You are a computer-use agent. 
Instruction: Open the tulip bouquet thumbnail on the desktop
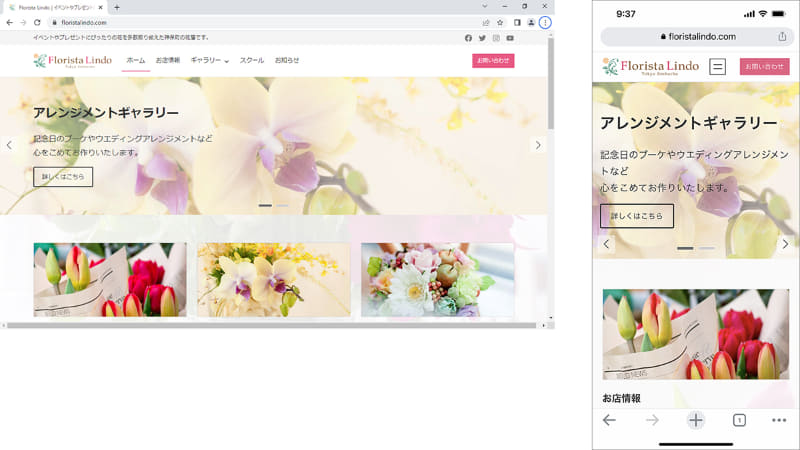click(110, 280)
